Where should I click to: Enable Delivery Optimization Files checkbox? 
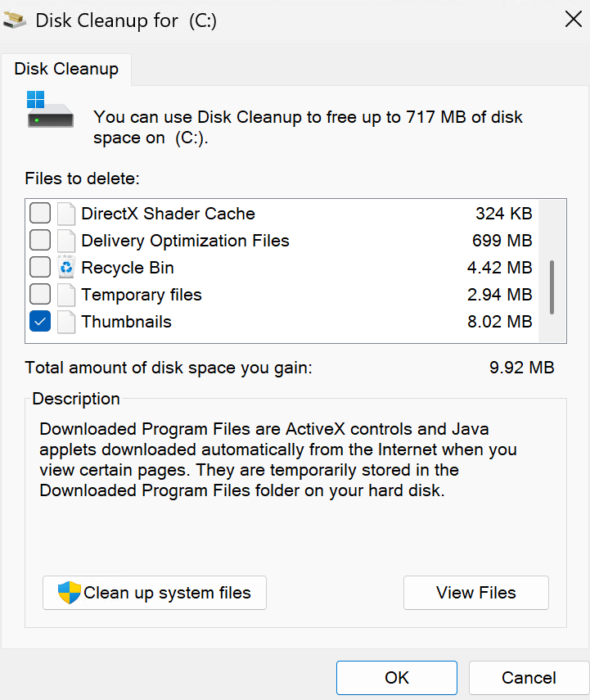pos(40,240)
